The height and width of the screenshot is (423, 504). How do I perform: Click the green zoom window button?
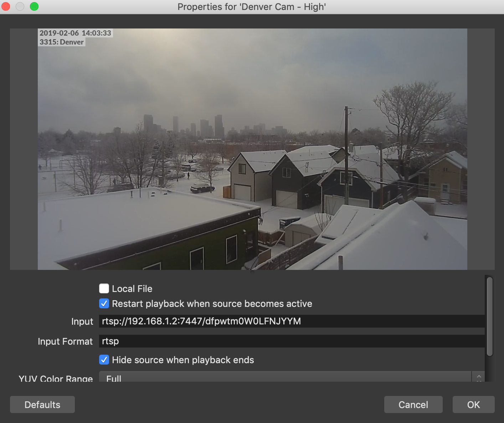coord(34,6)
